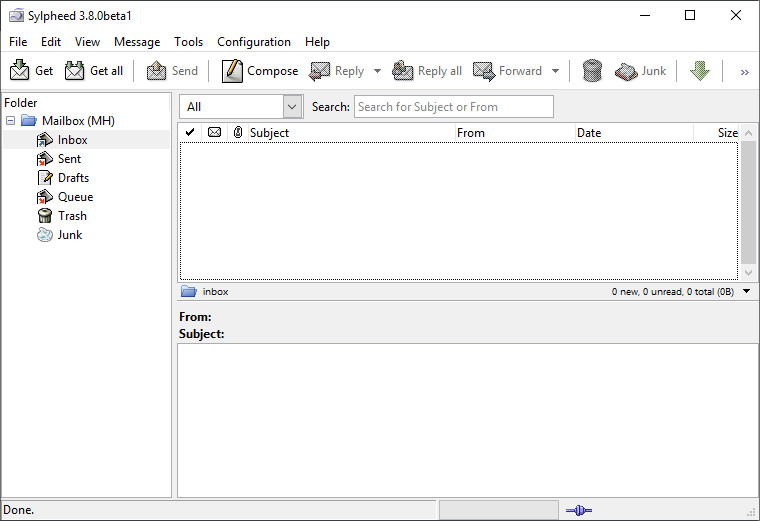Click the message list vertical scrollbar track
Viewport: 760px width, 521px height.
coord(748,203)
